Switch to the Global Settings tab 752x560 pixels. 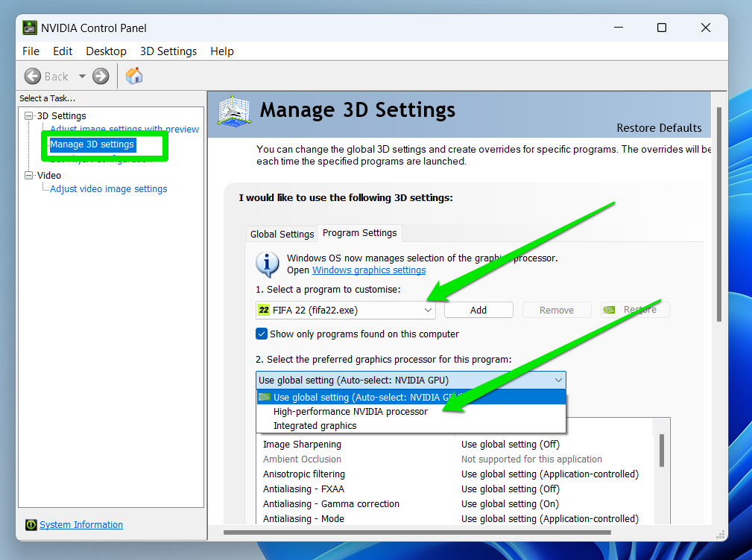click(x=282, y=235)
